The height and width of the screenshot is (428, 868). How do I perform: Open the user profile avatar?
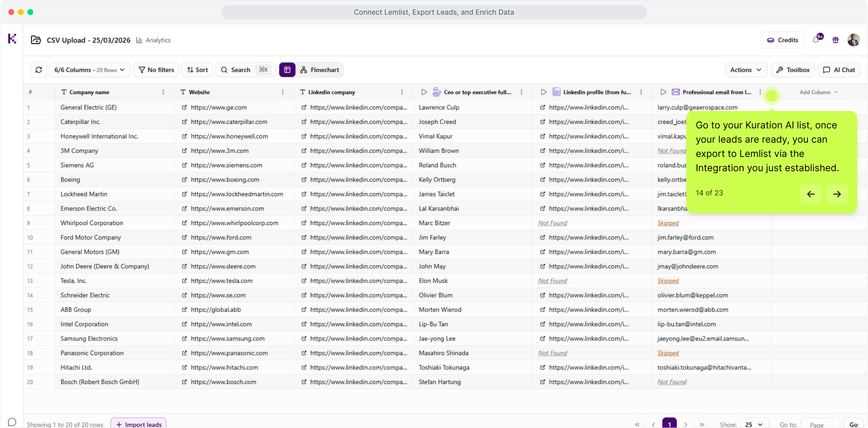coord(853,40)
